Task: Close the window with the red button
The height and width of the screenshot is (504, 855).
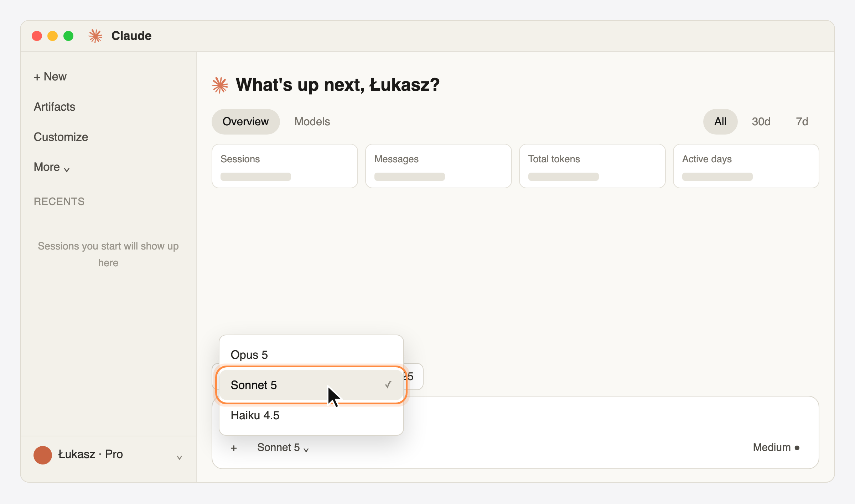Action: [x=37, y=36]
